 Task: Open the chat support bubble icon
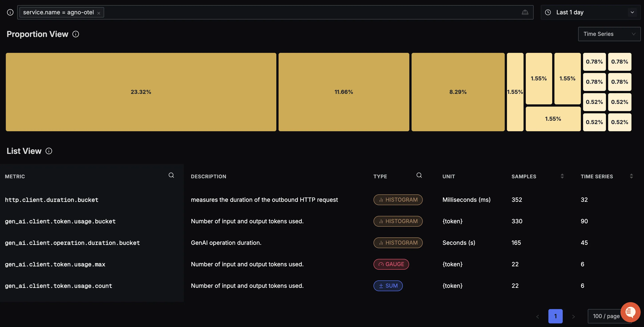(630, 312)
